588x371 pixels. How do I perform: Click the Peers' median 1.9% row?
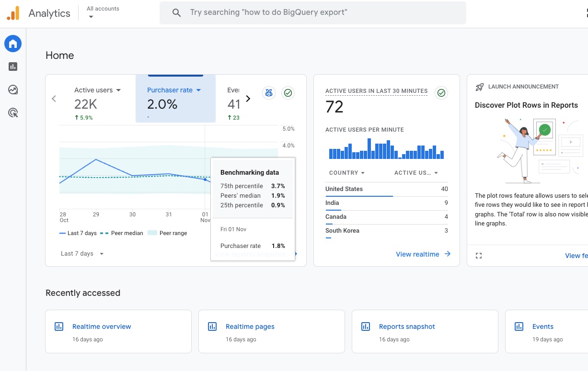pyautogui.click(x=253, y=195)
